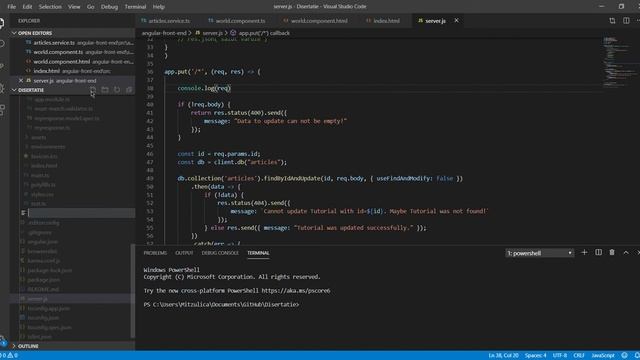Switch to articles.service.ts editor tab
The width and height of the screenshot is (640, 360).
[x=169, y=20]
